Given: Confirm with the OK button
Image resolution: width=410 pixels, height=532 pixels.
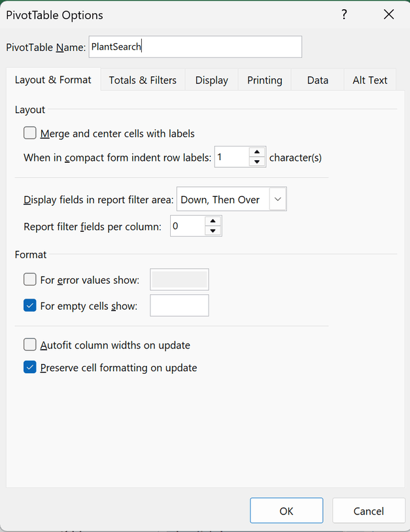Looking at the screenshot, I should click(286, 510).
